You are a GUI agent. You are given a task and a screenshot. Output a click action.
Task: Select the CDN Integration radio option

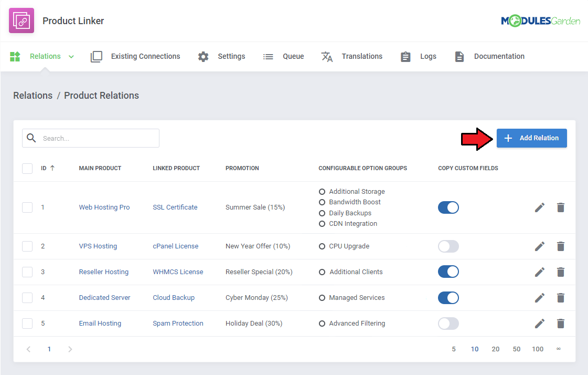322,224
